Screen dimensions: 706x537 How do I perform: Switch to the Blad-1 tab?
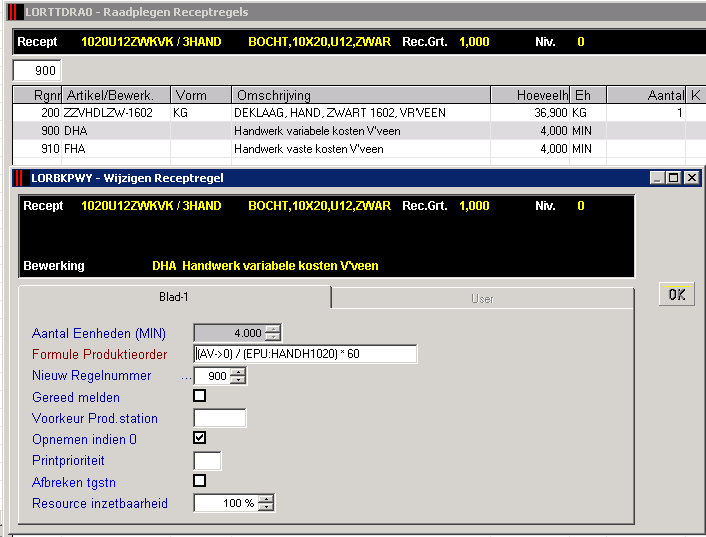point(174,297)
